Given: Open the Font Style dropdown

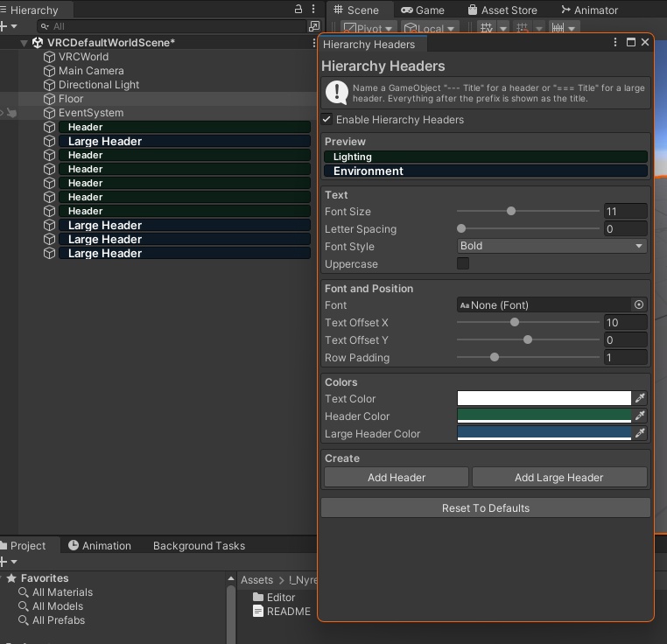Looking at the screenshot, I should coord(552,246).
